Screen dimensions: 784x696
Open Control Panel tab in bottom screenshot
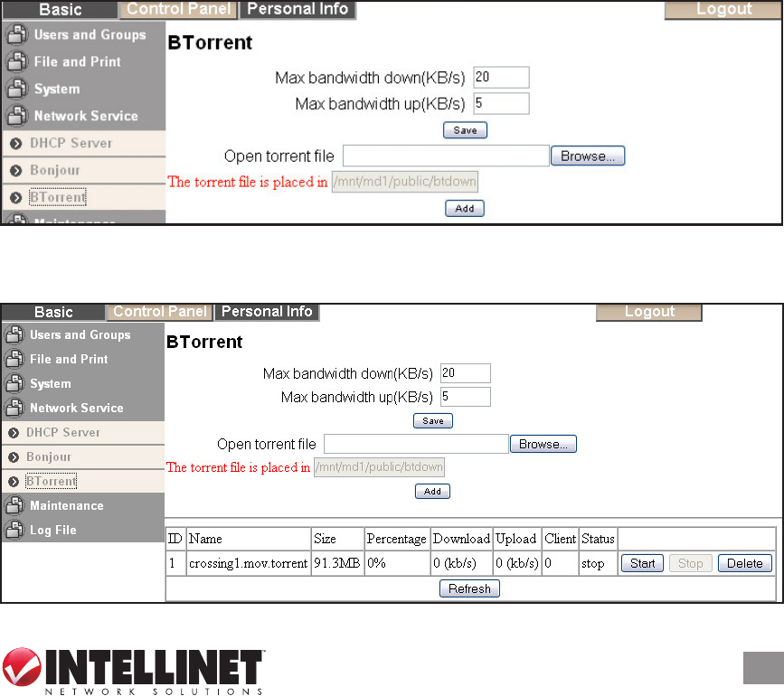tap(160, 311)
